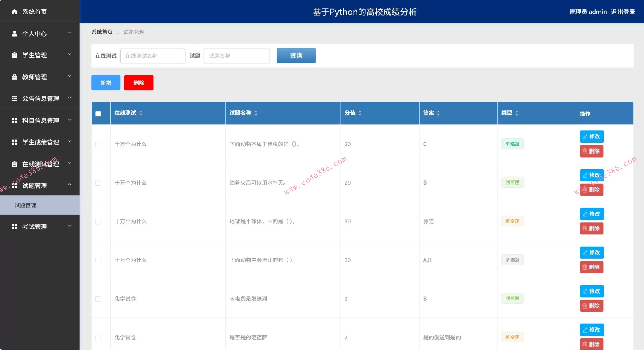
Task: Select the checkbox beside 化学试卷 水电费是发送到
Action: 98,299
